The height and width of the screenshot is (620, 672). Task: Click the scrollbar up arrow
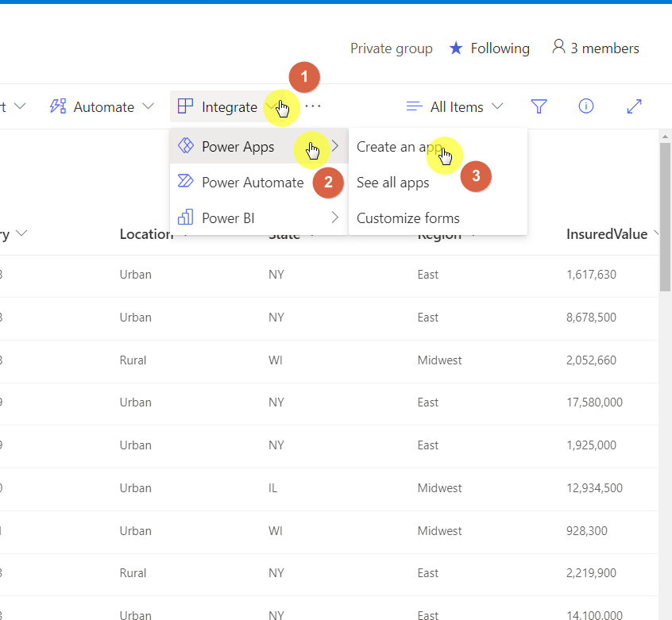click(x=665, y=137)
